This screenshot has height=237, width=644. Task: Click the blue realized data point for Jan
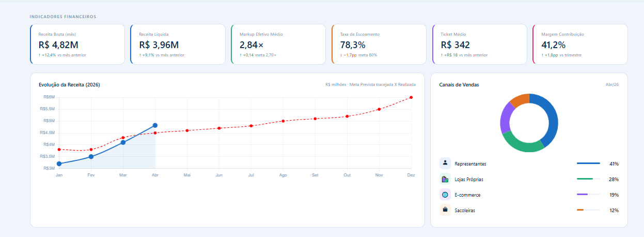point(59,164)
